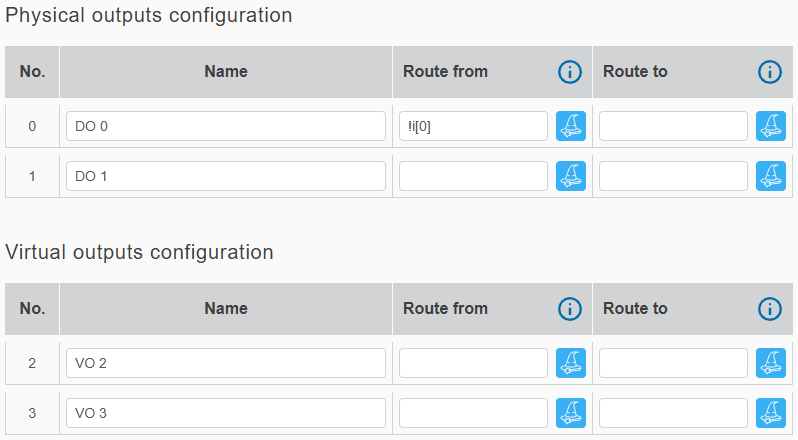
Task: Show Route from info in Virtual outputs header
Action: coord(570,309)
